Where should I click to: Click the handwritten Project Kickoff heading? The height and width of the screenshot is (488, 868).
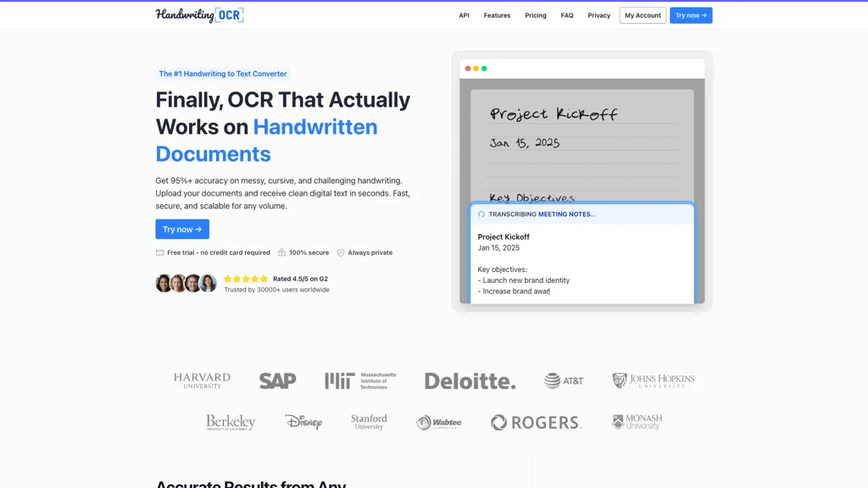pyautogui.click(x=554, y=114)
